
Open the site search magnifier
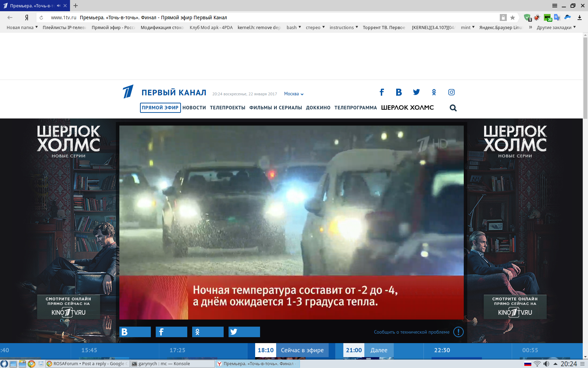point(453,108)
